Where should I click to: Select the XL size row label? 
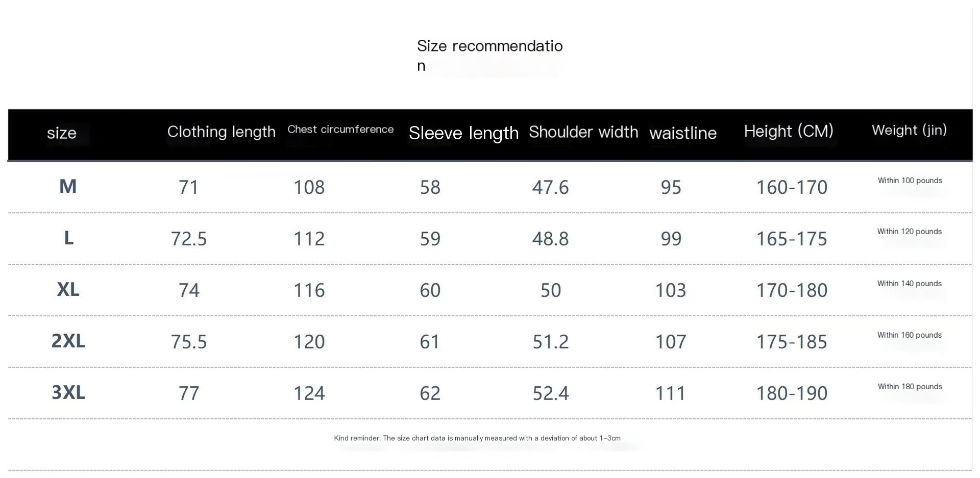tap(68, 290)
